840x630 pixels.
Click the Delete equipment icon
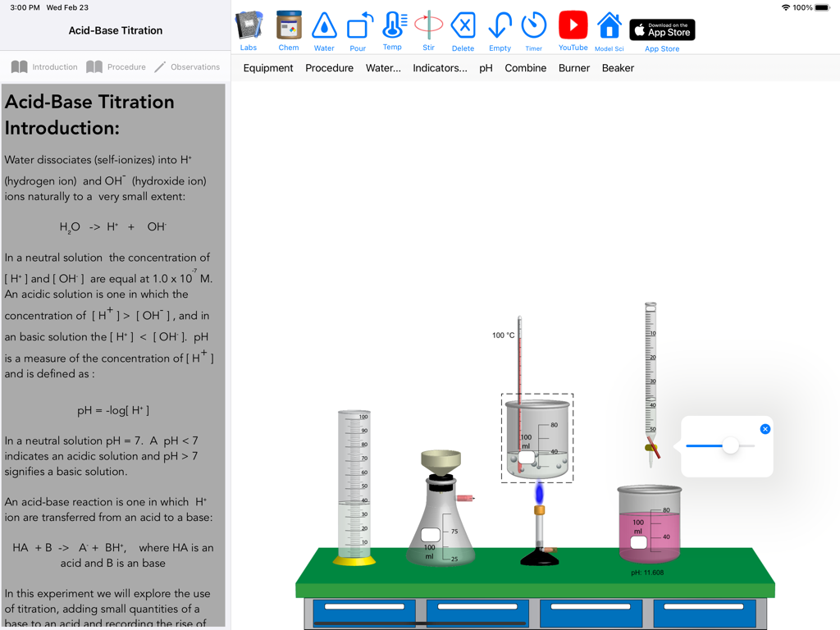463,25
